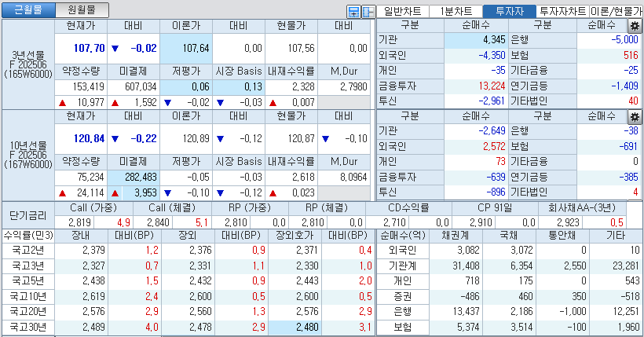Image resolution: width=644 pixels, height=337 pixels.
Task: Open the 1분차트 tab
Action: pos(456,11)
